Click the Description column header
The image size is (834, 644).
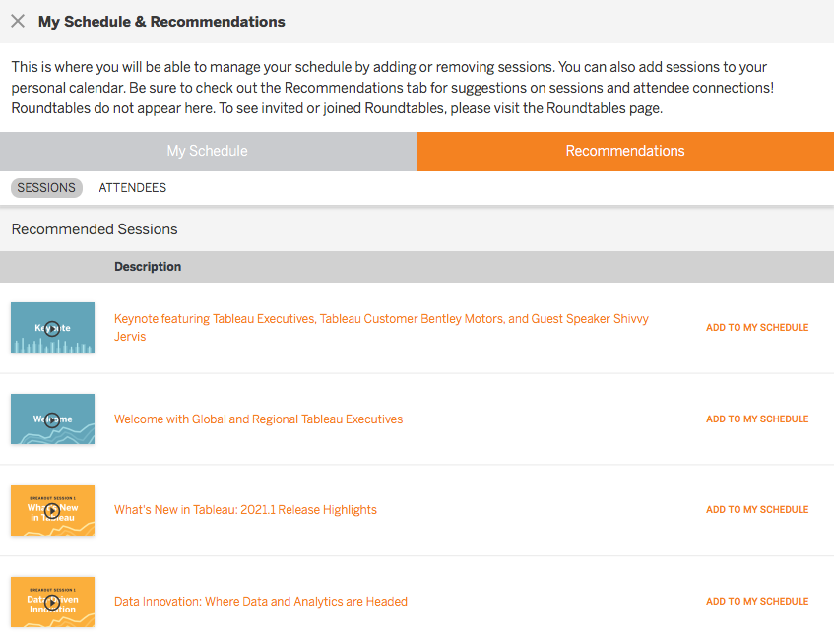(148, 267)
